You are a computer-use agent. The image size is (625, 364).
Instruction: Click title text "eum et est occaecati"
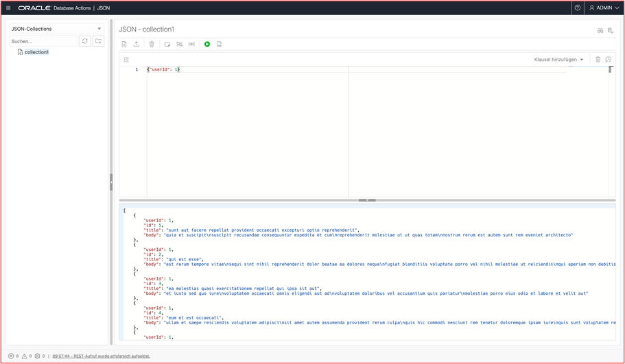tap(195, 318)
